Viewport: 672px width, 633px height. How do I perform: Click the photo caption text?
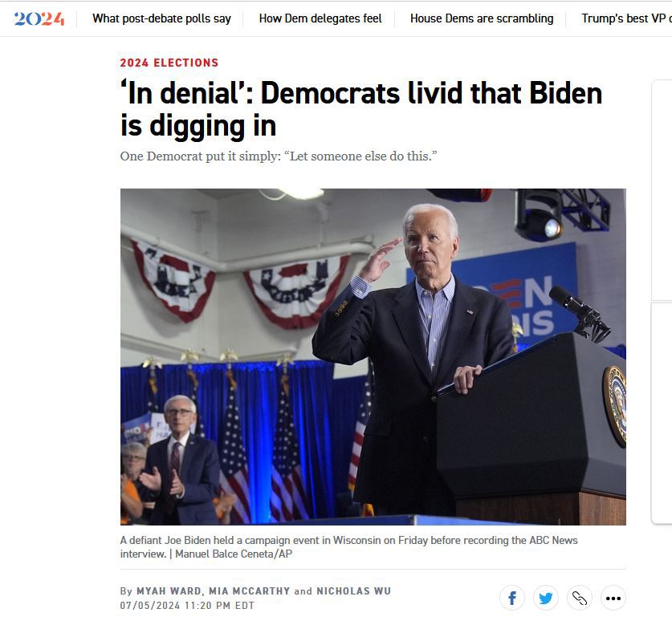(349, 547)
